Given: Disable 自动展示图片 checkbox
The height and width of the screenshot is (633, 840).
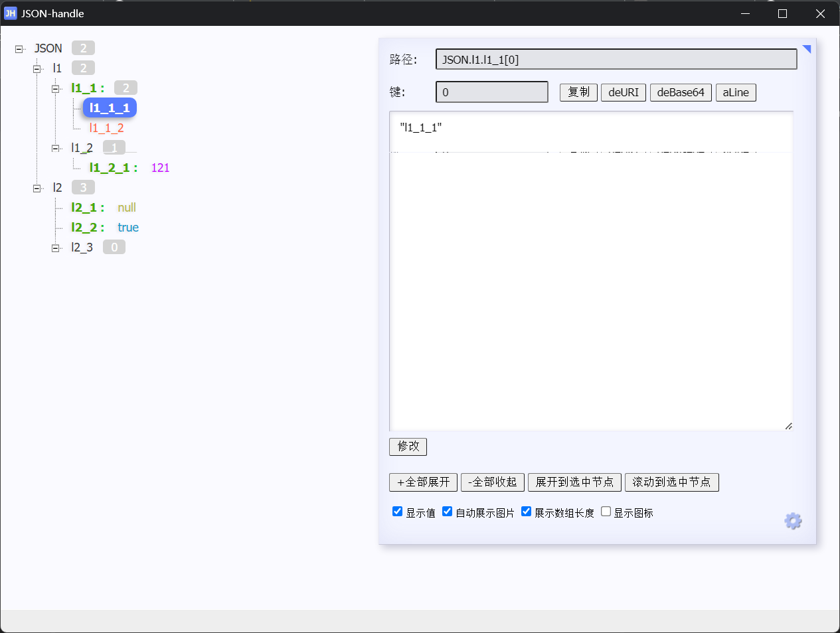Looking at the screenshot, I should tap(447, 512).
